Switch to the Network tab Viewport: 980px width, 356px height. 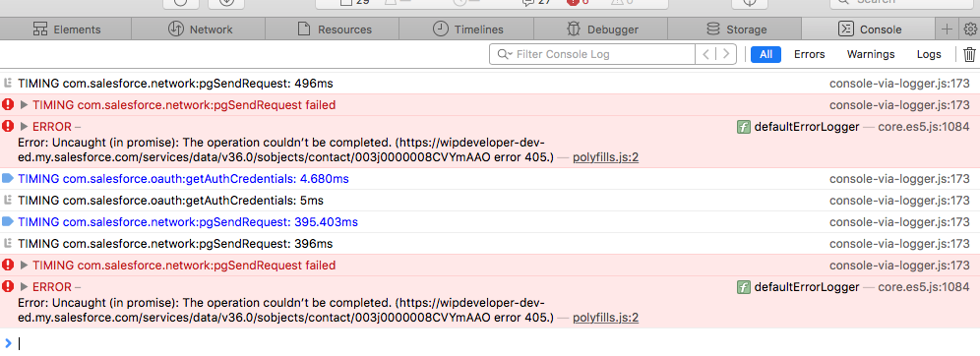click(199, 29)
